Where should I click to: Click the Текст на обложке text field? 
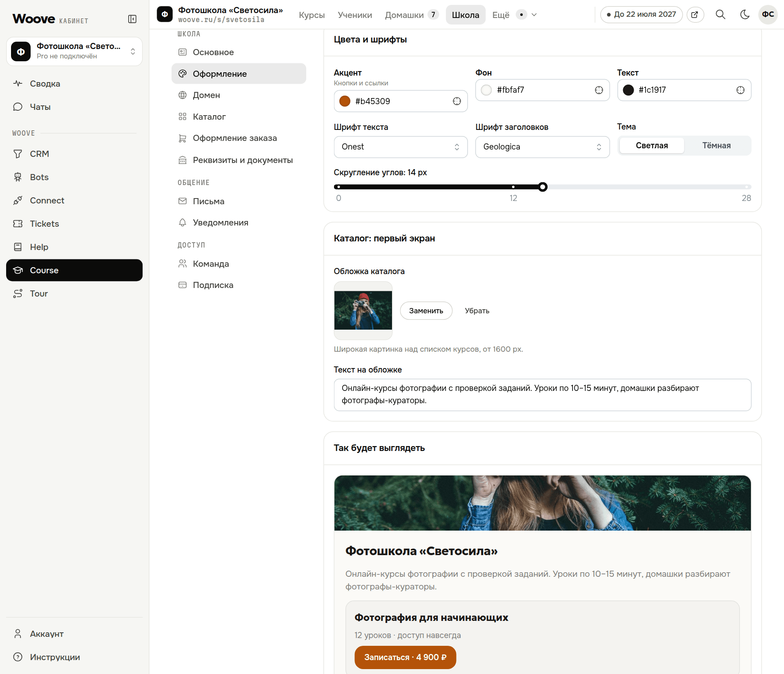(542, 395)
